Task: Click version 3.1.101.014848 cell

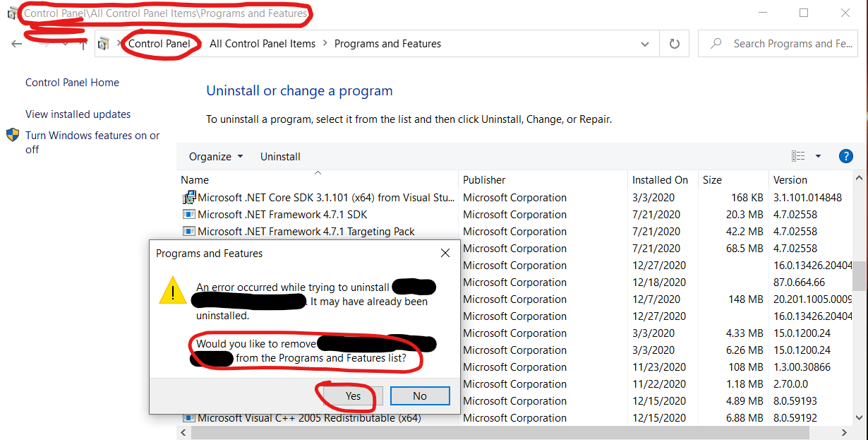Action: click(x=807, y=198)
